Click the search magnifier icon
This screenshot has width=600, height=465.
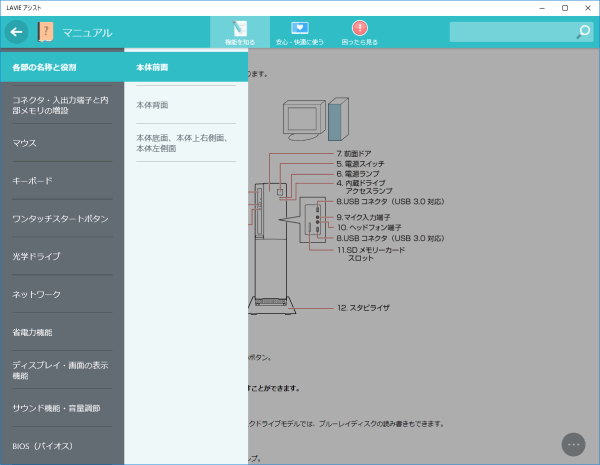[584, 32]
